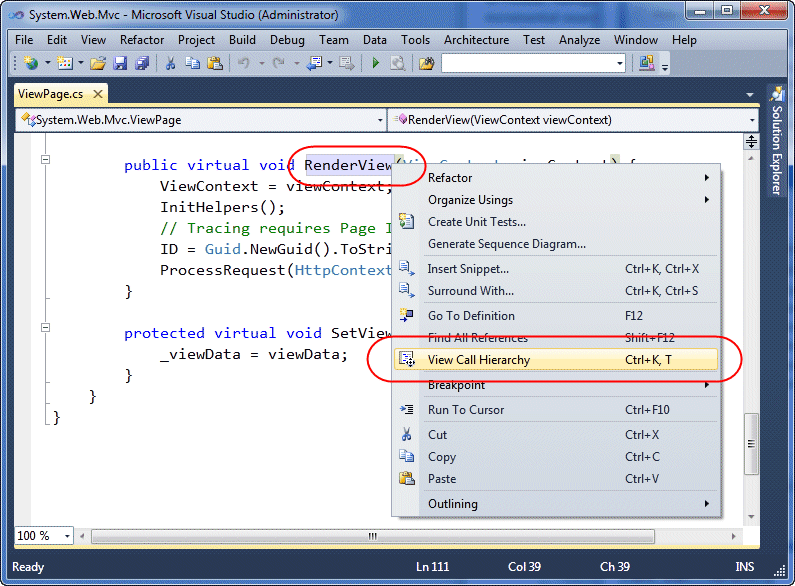The width and height of the screenshot is (795, 586).
Task: Click the Insert Snippet menu icon
Action: [x=407, y=268]
